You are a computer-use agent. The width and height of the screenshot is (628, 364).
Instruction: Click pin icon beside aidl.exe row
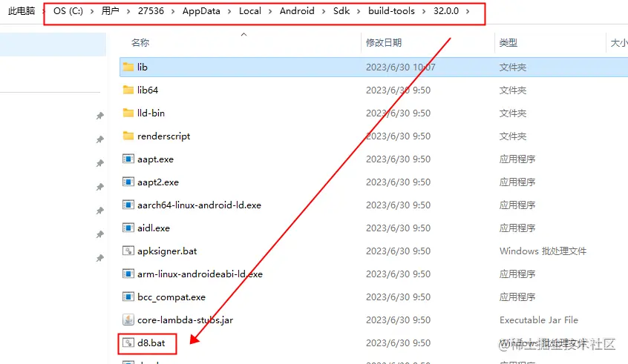click(100, 234)
